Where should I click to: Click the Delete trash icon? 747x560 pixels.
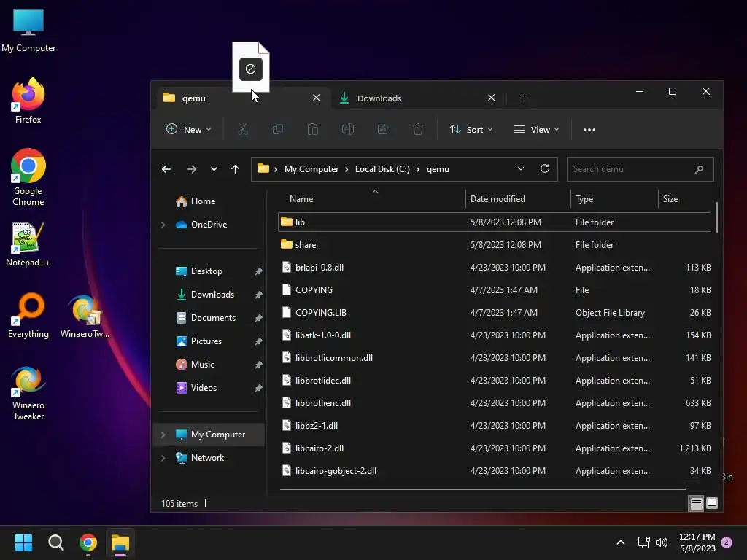pyautogui.click(x=418, y=129)
